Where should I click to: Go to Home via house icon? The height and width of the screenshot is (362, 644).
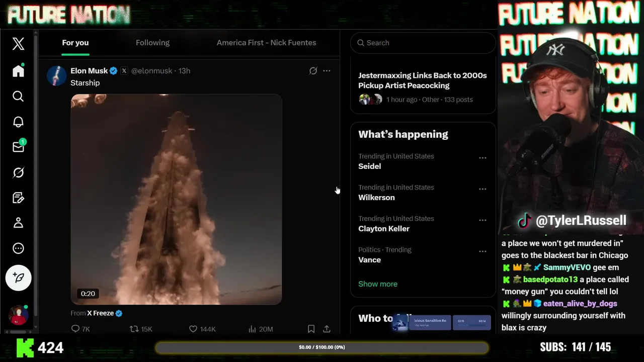18,71
